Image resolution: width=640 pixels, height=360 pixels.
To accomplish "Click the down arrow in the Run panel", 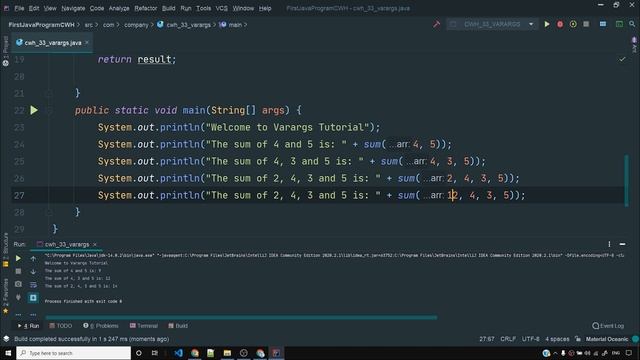I will 33,271.
